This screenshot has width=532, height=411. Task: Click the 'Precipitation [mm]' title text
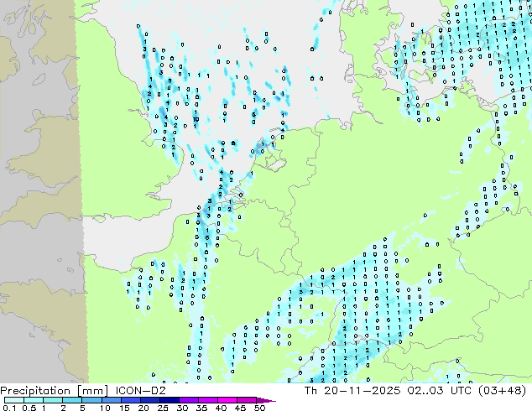pos(55,391)
